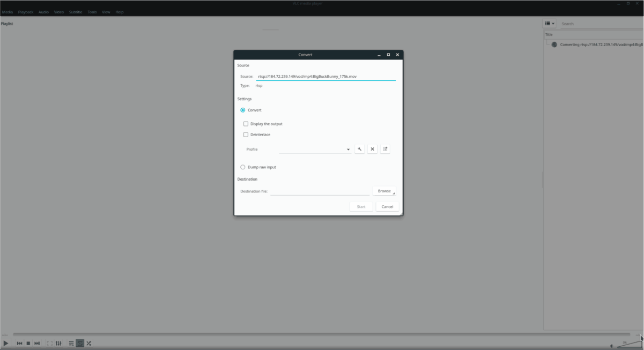
Task: Click the Destination file input field
Action: [x=320, y=191]
